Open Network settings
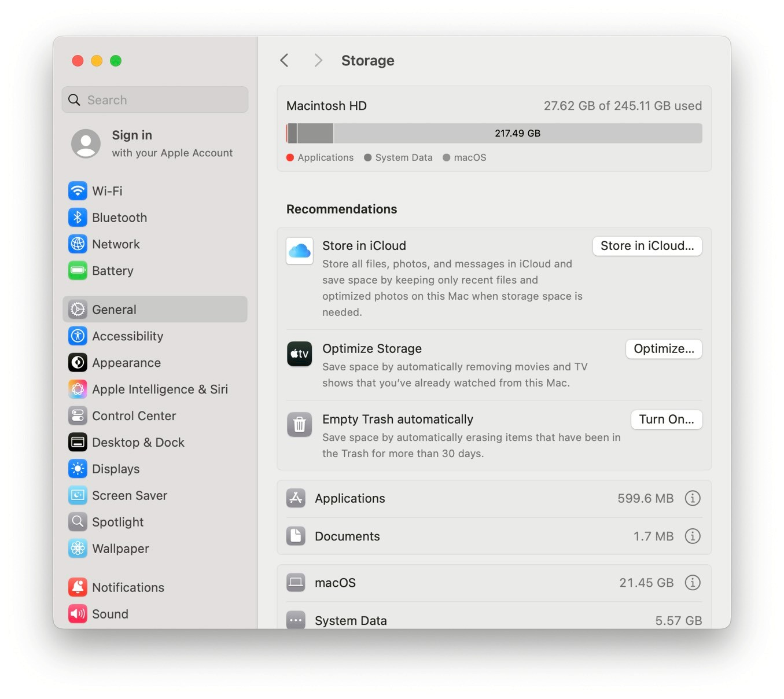 pyautogui.click(x=116, y=244)
